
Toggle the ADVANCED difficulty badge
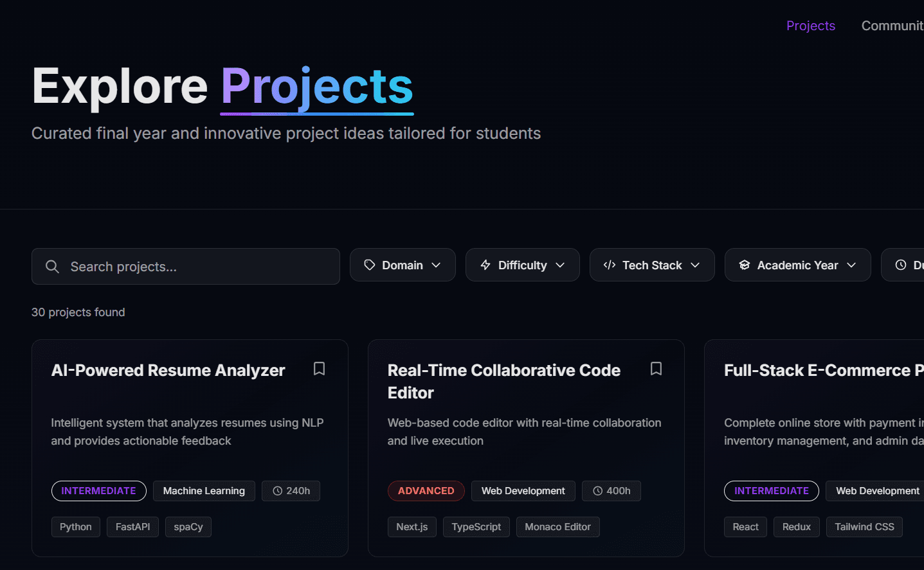(x=426, y=490)
